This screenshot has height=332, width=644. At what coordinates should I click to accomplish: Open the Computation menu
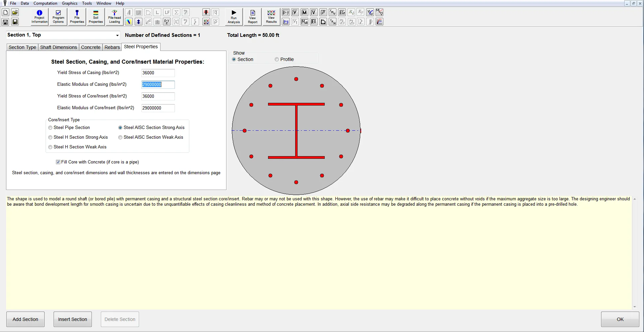[45, 3]
